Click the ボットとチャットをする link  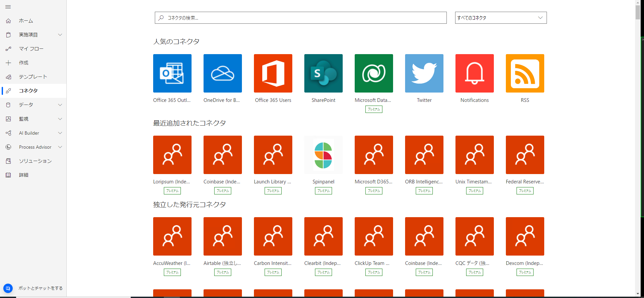41,288
